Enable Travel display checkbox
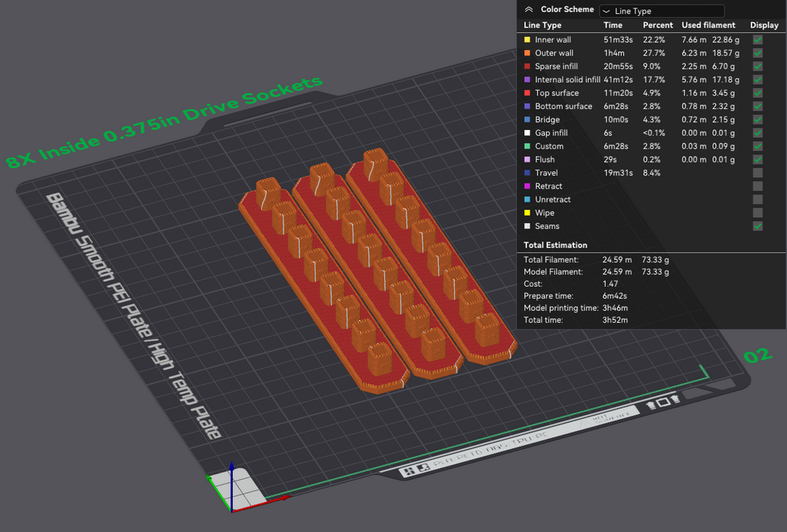Viewport: 787px width, 532px height. click(757, 173)
